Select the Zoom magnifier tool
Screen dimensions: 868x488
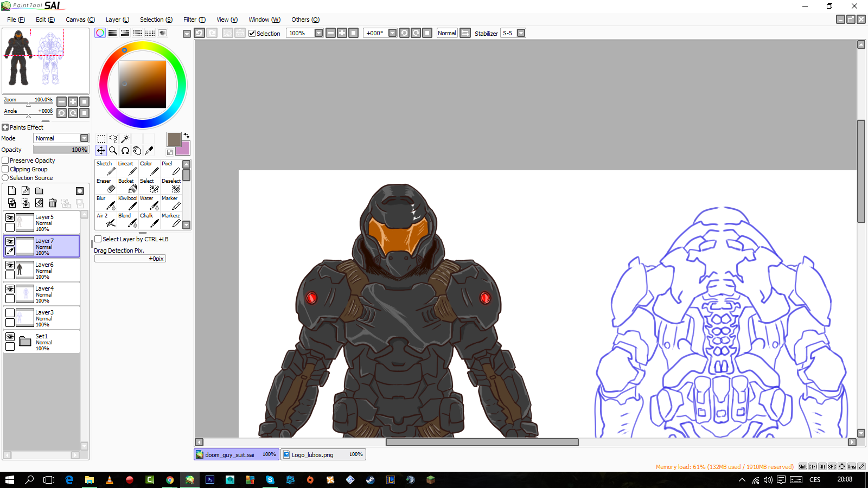(x=113, y=151)
